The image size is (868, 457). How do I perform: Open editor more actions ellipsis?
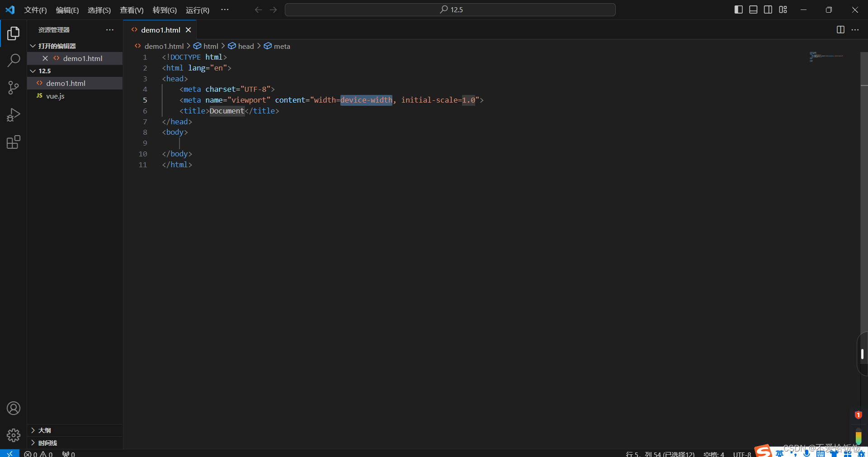[x=855, y=30]
